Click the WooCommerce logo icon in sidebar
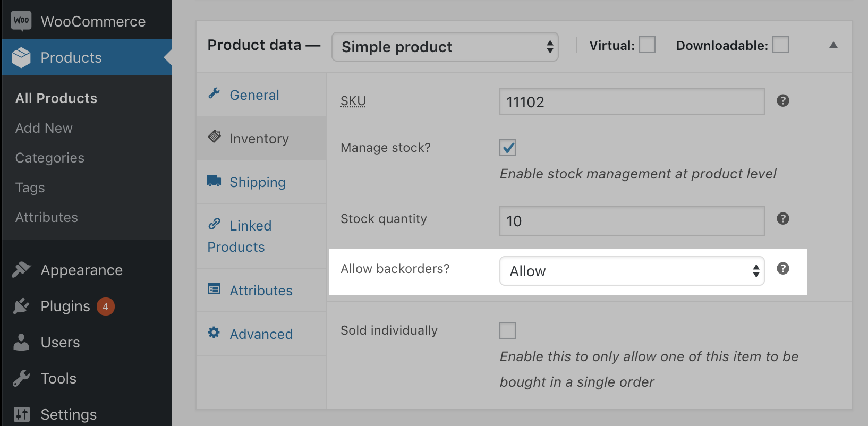 21,21
